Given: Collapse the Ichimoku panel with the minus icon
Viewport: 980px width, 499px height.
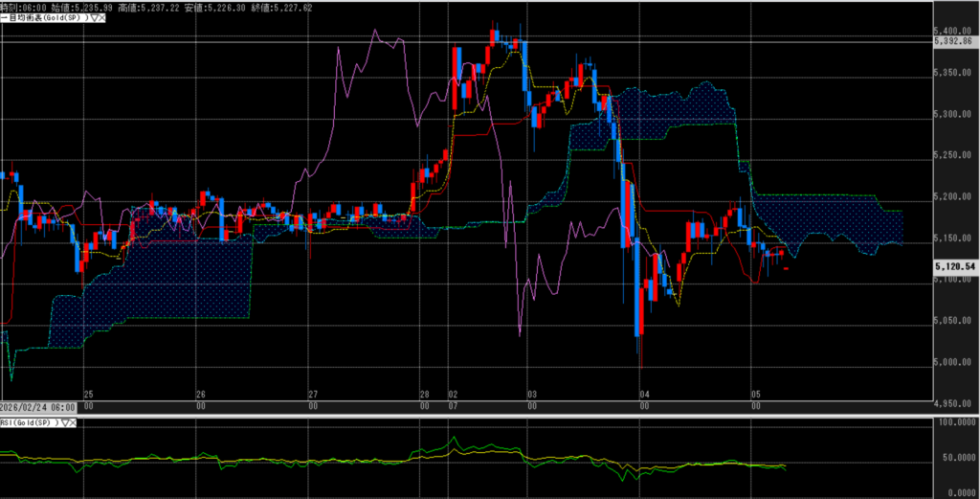Looking at the screenshot, I should [x=3, y=17].
